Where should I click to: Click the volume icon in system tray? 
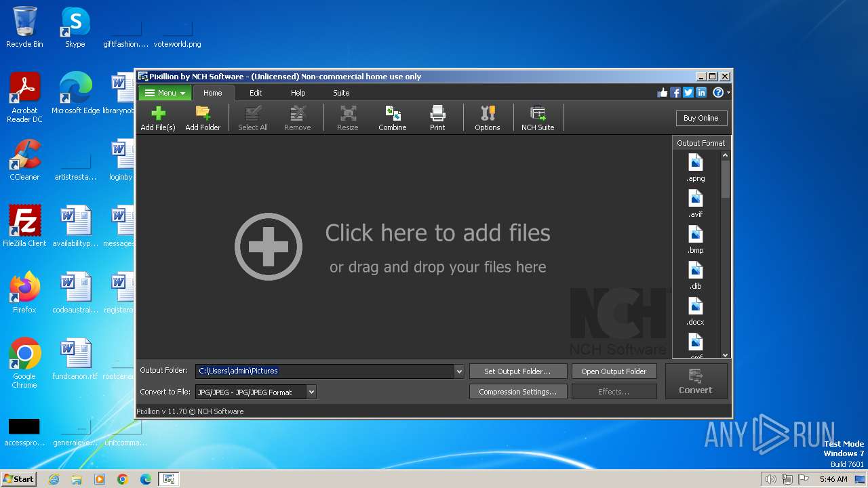pyautogui.click(x=770, y=479)
